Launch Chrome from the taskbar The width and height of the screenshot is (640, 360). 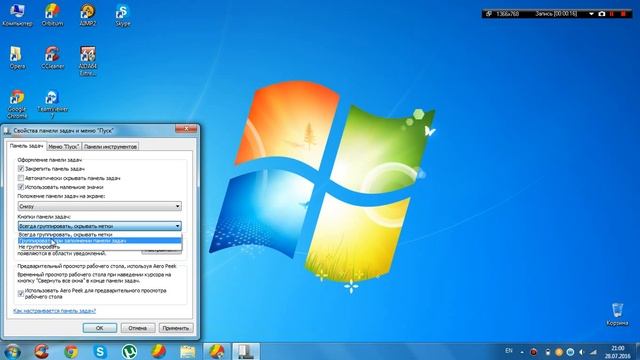pyautogui.click(x=71, y=351)
